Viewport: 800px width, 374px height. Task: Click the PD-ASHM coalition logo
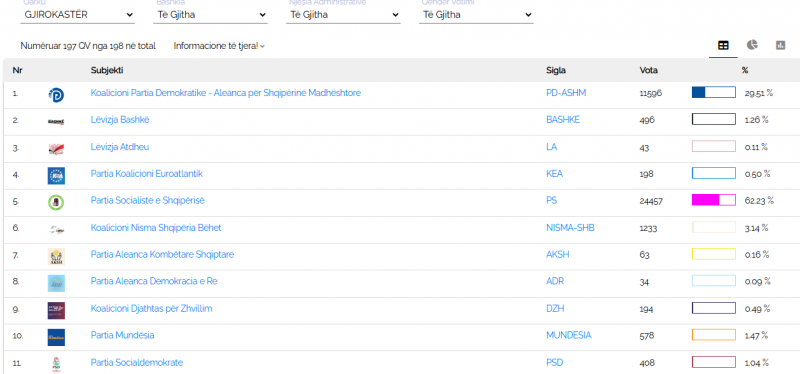[x=56, y=94]
